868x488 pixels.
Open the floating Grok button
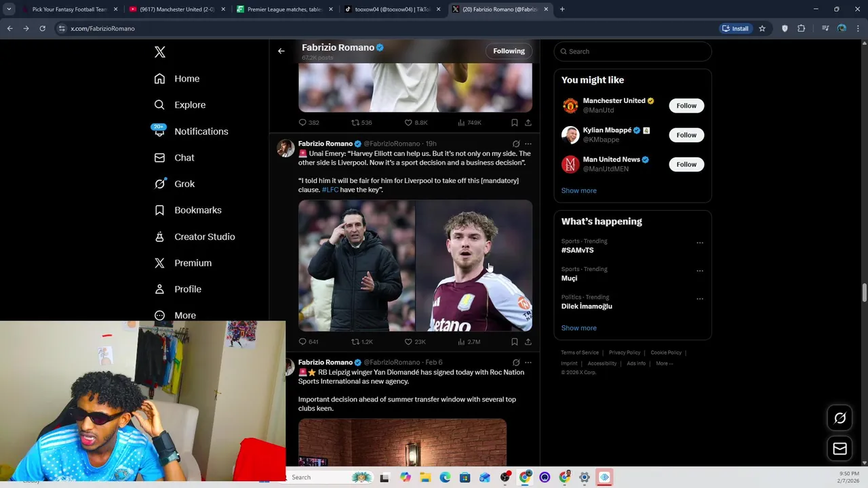click(x=840, y=418)
